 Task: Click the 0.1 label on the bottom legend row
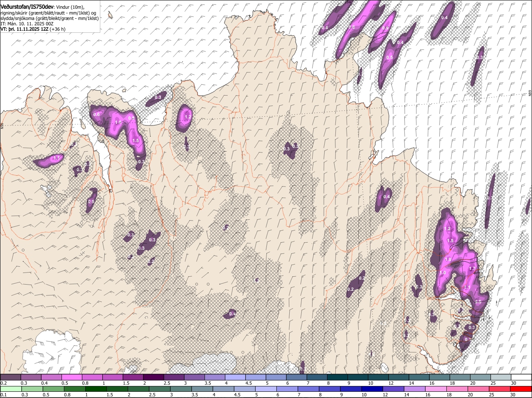(x=3, y=395)
